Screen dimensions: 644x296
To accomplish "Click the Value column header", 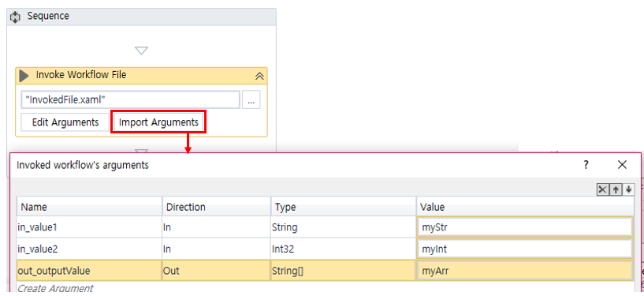I will click(525, 206).
